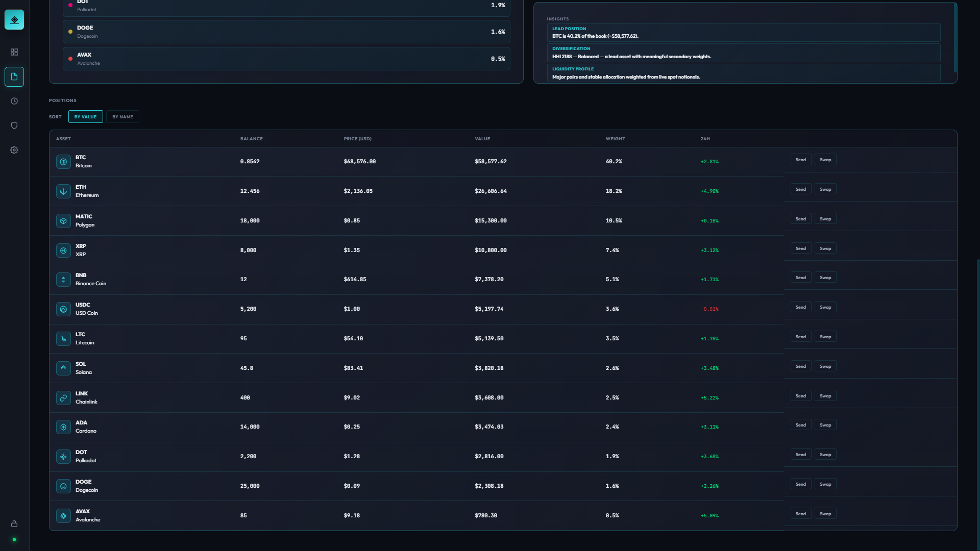Swap the USDC position
The width and height of the screenshot is (980, 551).
pyautogui.click(x=825, y=307)
